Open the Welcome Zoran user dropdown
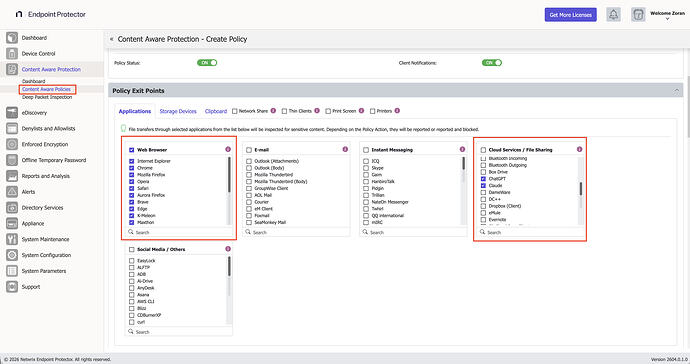The height and width of the screenshot is (364, 690). tap(667, 16)
